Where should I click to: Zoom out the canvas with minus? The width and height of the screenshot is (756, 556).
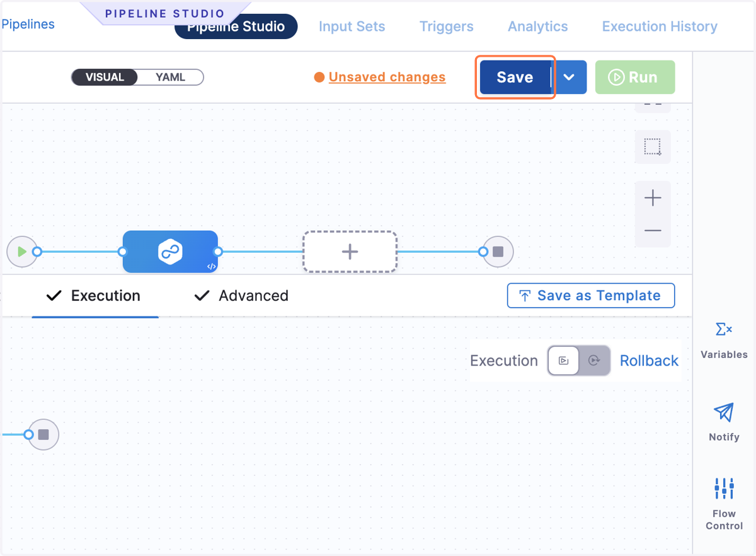click(x=653, y=231)
